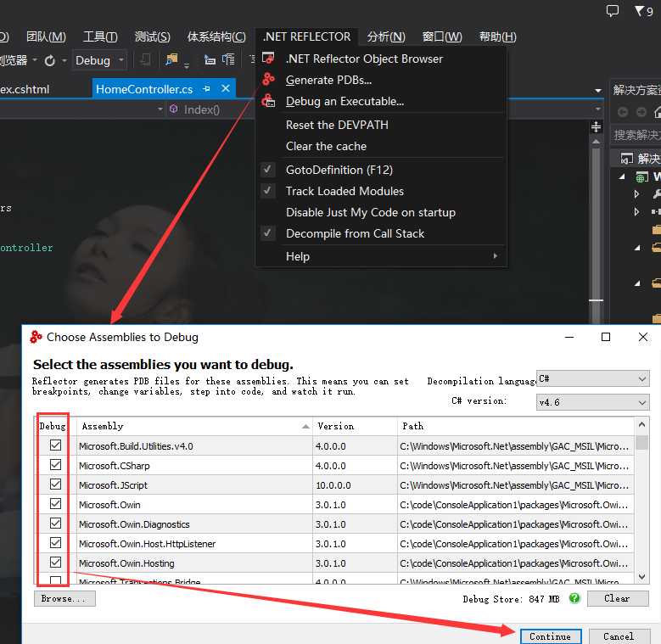The image size is (661, 644).
Task: Open the 分析(N) menu
Action: tap(386, 36)
